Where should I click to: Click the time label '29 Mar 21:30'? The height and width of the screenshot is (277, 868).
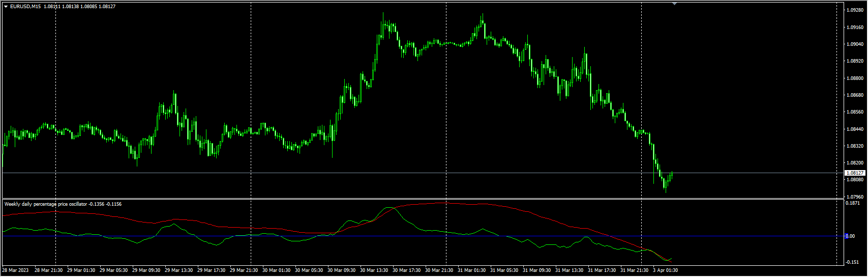pos(244,270)
